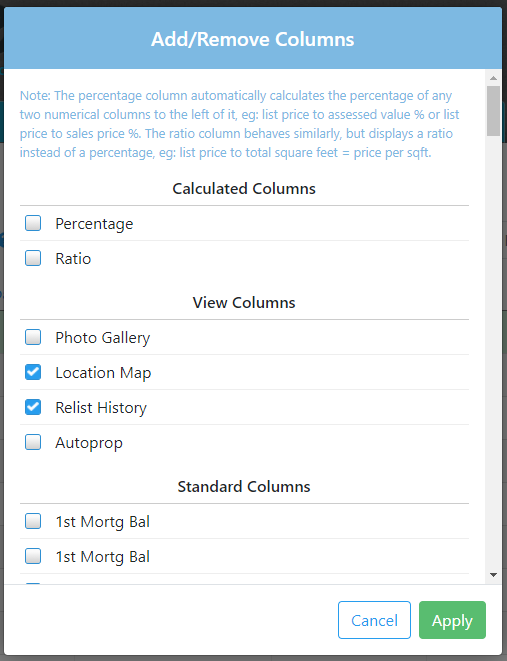Click the empty scrollbar track below the thumb
The width and height of the screenshot is (507, 661).
(493, 352)
